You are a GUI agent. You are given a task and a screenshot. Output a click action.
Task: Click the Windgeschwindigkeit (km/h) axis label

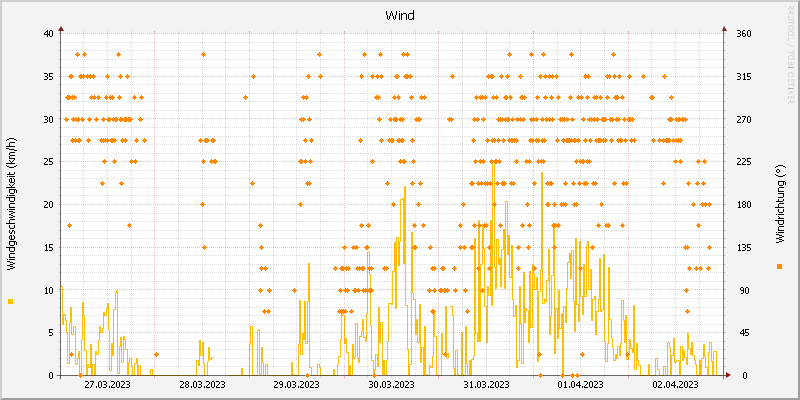(x=11, y=204)
